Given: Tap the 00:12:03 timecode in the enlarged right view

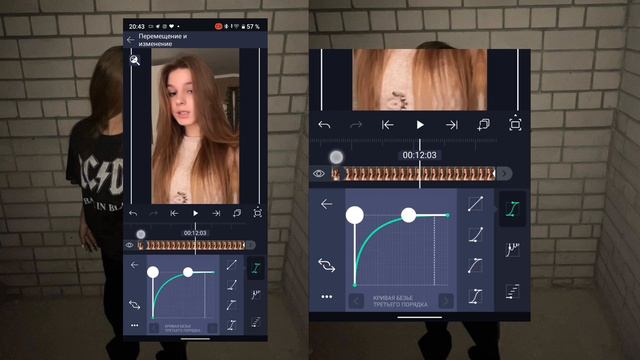Looking at the screenshot, I should [420, 155].
